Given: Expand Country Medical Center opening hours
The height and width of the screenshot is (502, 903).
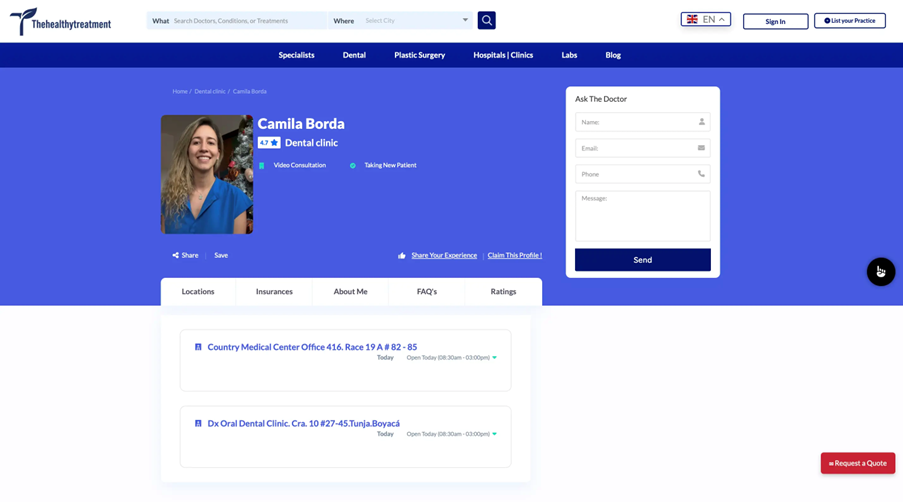Looking at the screenshot, I should tap(494, 358).
